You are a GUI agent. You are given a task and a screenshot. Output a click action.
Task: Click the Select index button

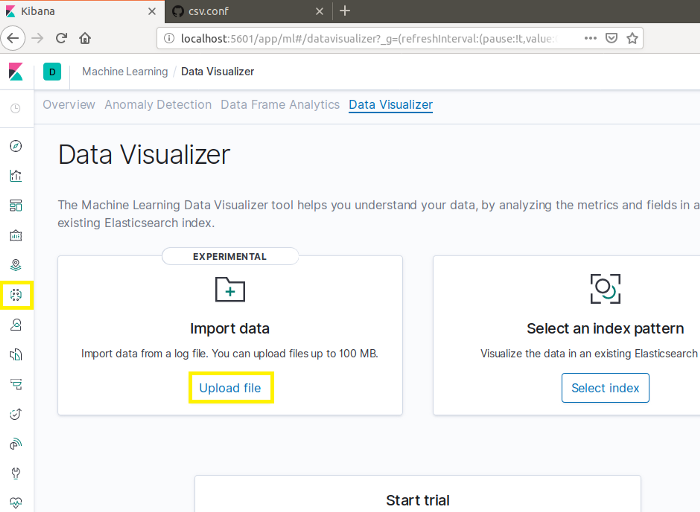(605, 388)
